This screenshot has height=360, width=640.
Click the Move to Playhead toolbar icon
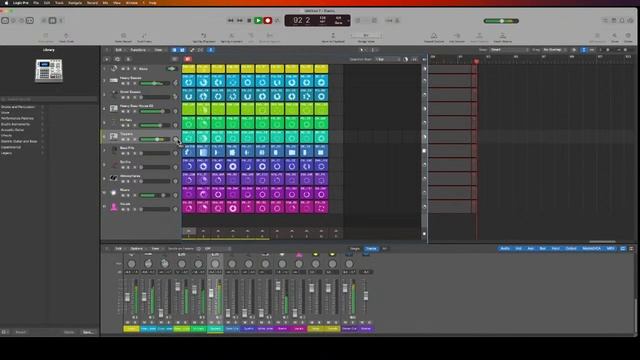[333, 37]
